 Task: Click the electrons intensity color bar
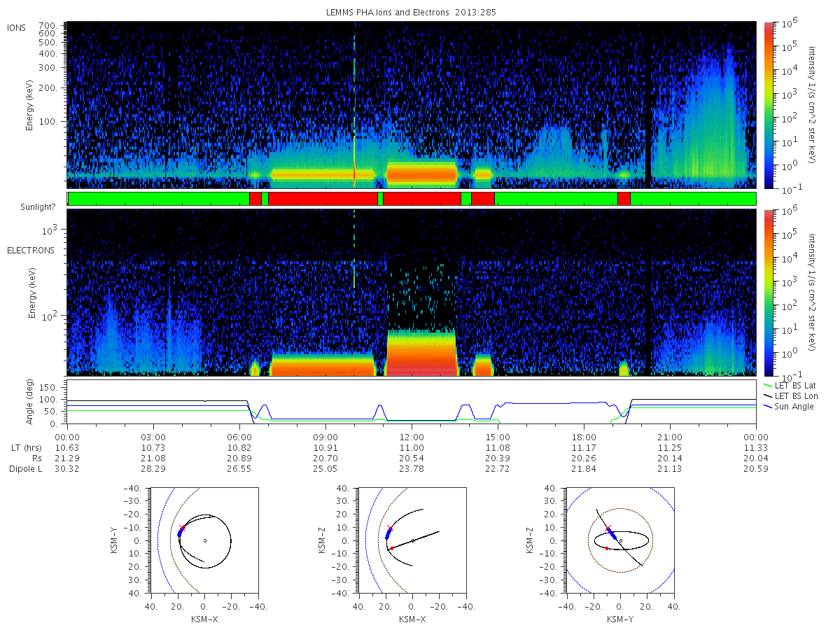pyautogui.click(x=769, y=293)
